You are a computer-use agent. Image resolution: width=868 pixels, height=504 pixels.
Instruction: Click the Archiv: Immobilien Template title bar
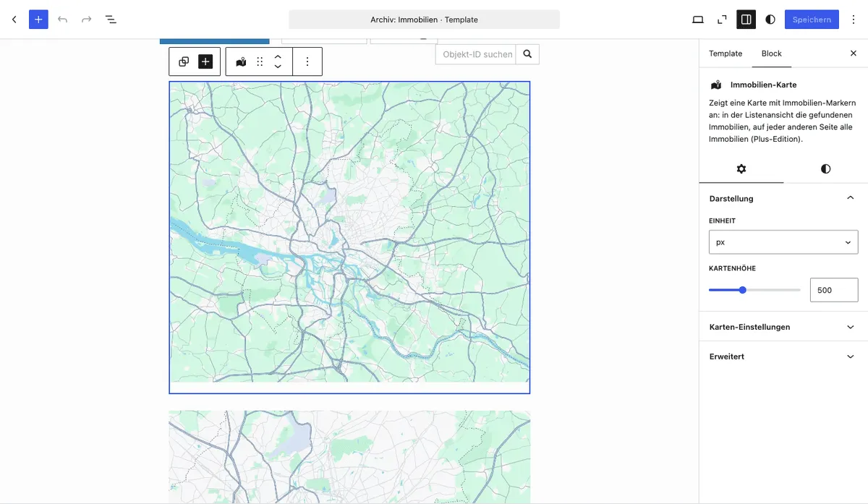(424, 20)
